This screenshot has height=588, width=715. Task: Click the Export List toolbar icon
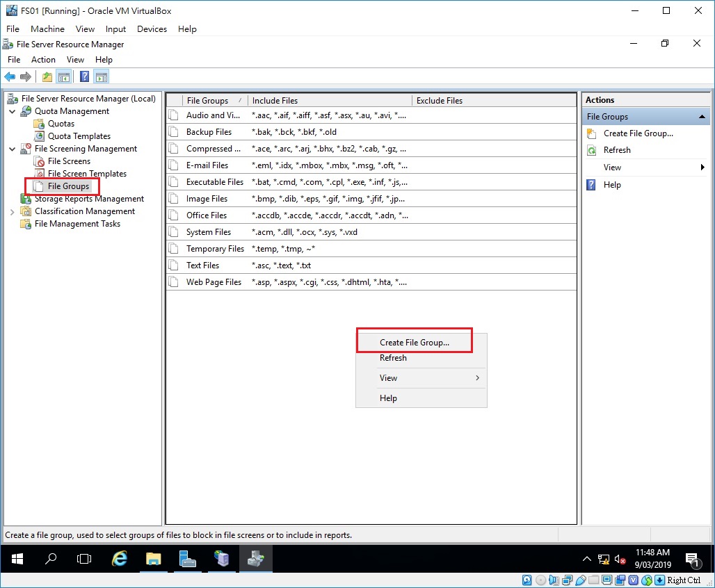tap(46, 76)
